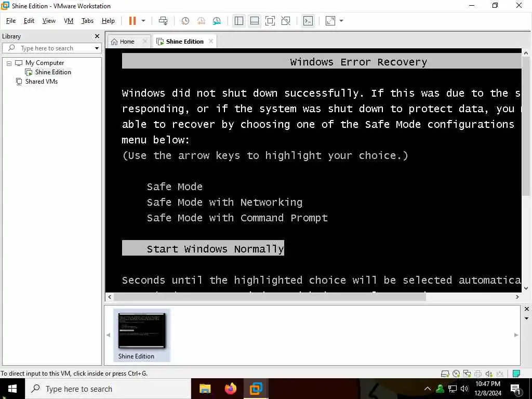Click the VM console horizontal scrollbar

270,297
